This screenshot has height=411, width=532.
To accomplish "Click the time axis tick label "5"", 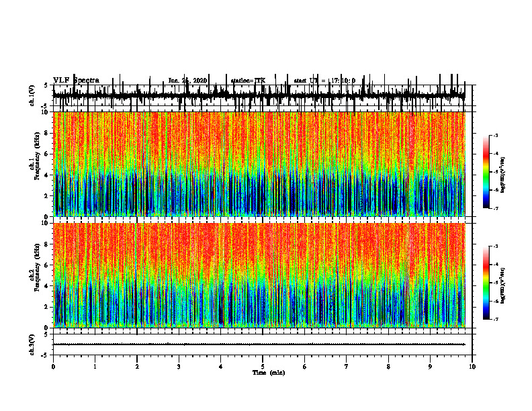I will click(263, 367).
